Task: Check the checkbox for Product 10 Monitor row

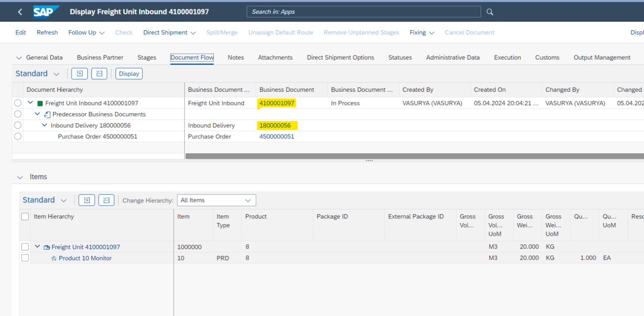Action: (x=25, y=258)
